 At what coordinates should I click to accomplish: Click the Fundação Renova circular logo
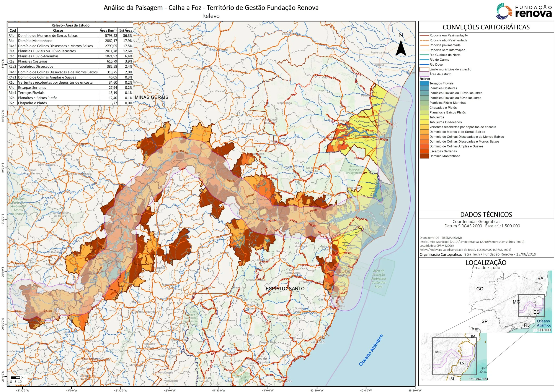pyautogui.click(x=504, y=11)
